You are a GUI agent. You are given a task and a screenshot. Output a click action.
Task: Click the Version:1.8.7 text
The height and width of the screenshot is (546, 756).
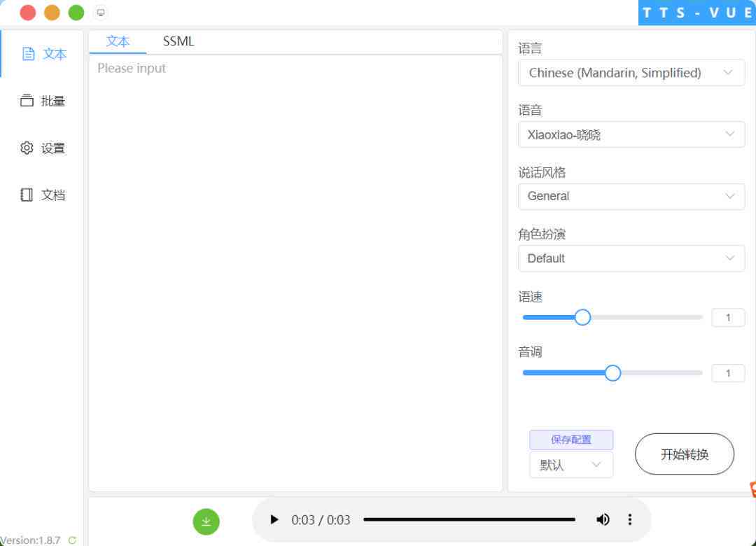point(30,540)
